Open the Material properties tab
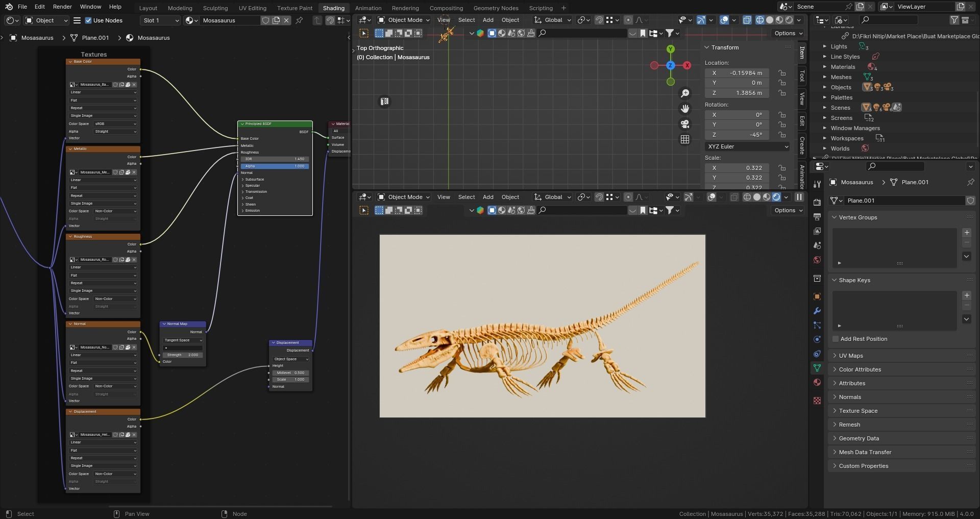980x519 pixels. 817,382
